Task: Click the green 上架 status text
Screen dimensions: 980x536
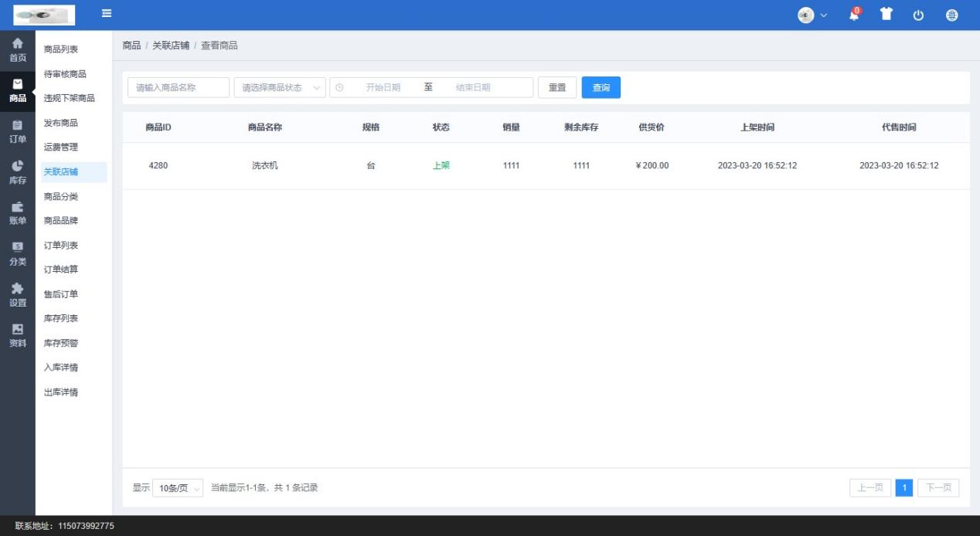Action: click(x=441, y=165)
